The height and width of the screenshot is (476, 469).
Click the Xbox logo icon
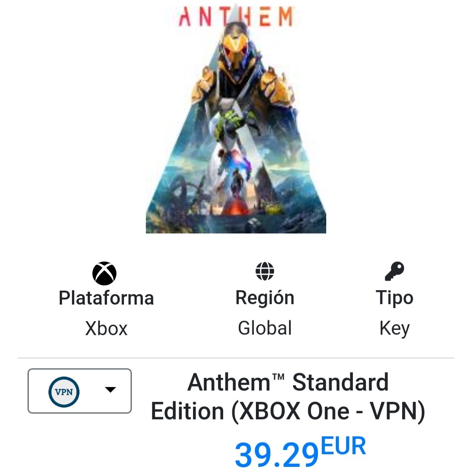pos(104,273)
